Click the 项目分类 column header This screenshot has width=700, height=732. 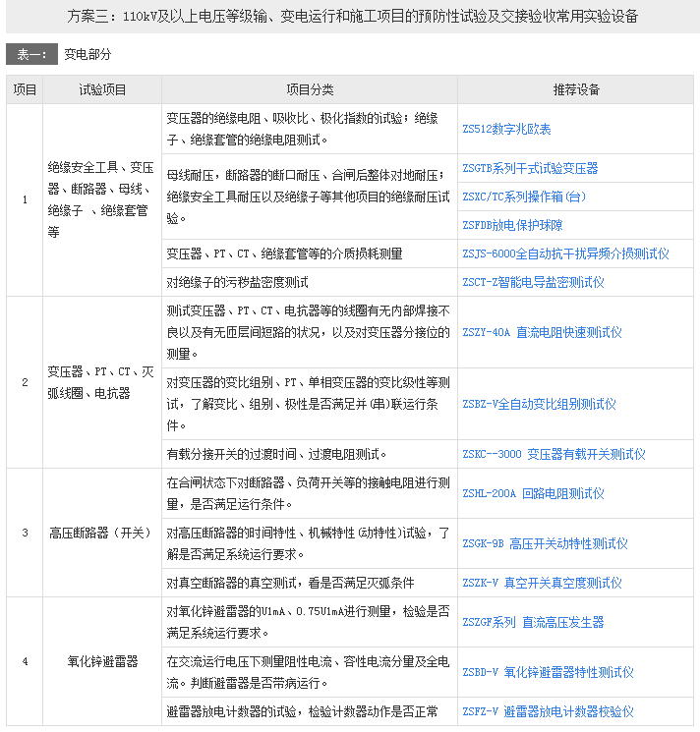[x=309, y=89]
